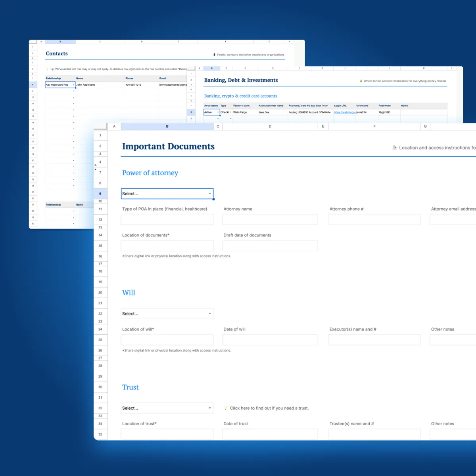The image size is (476, 476).
Task: Click the 'Important Documents' title cell
Action: point(168,146)
